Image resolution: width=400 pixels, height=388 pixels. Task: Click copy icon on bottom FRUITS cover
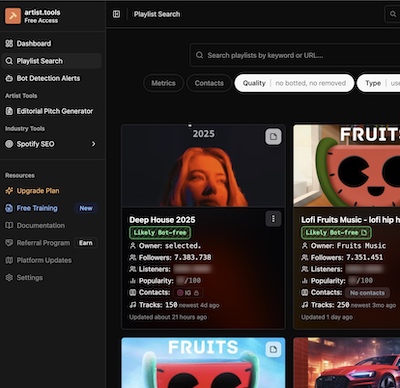(273, 349)
